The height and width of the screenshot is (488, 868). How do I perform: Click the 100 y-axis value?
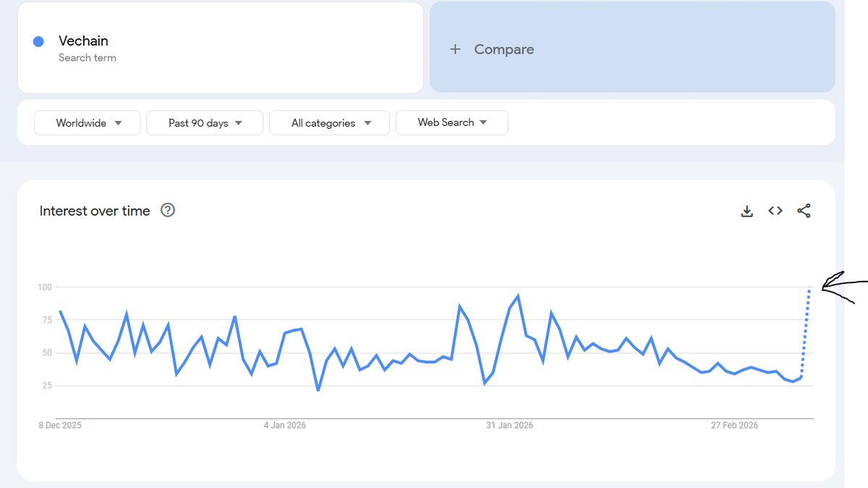tap(45, 287)
